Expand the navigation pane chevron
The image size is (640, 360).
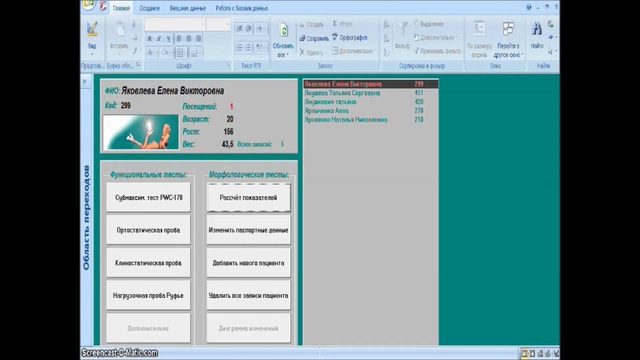[x=85, y=81]
